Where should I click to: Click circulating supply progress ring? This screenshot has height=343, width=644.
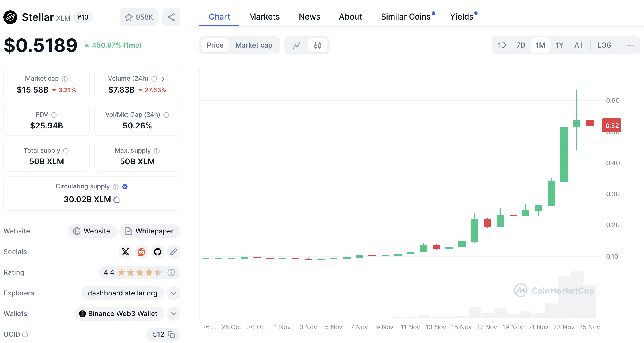[117, 200]
